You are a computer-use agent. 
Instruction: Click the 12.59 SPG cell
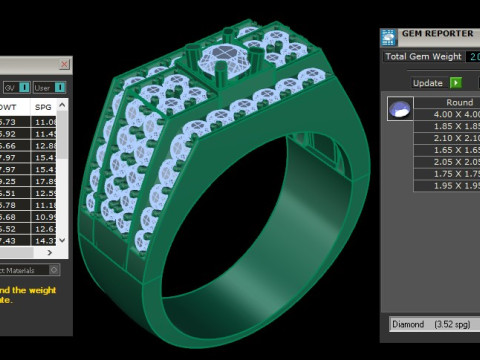[x=44, y=193]
